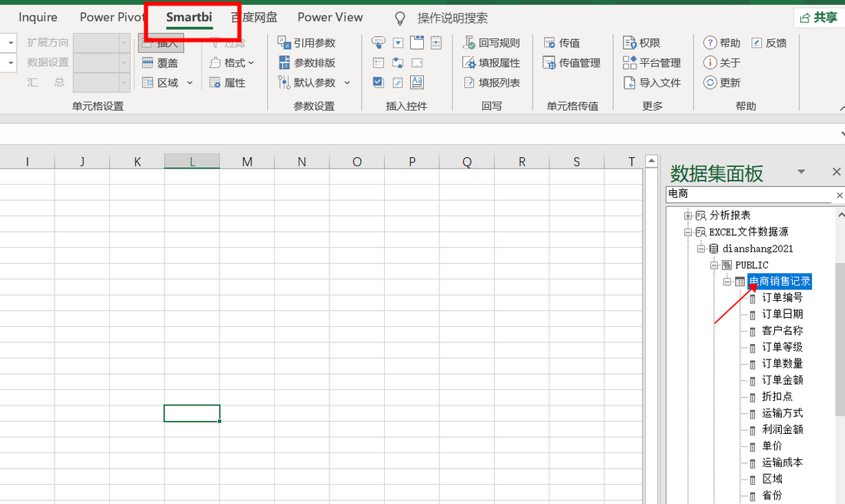Screen dimensions: 845x504
Task: Click the 操作说明搜索 search field
Action: click(x=453, y=18)
